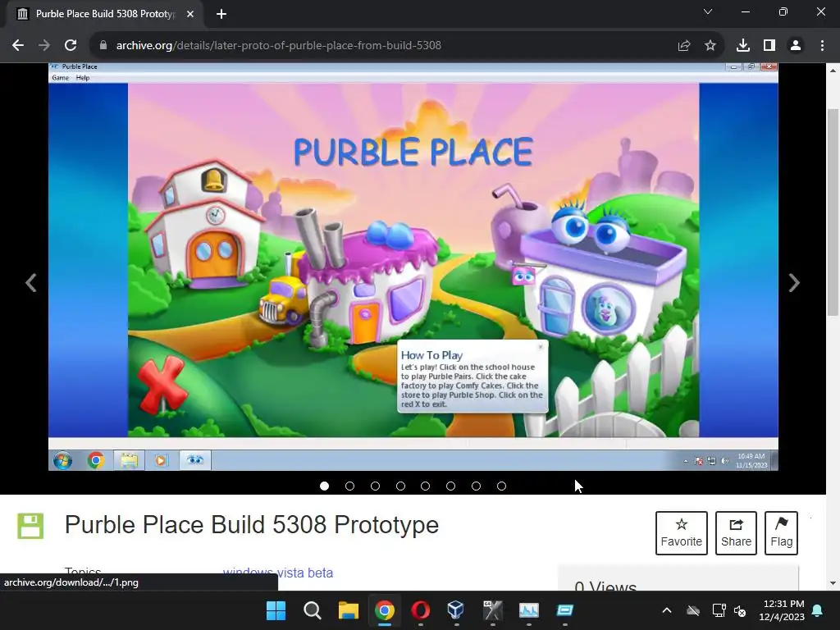Click the Share button
This screenshot has width=840, height=630.
point(736,532)
